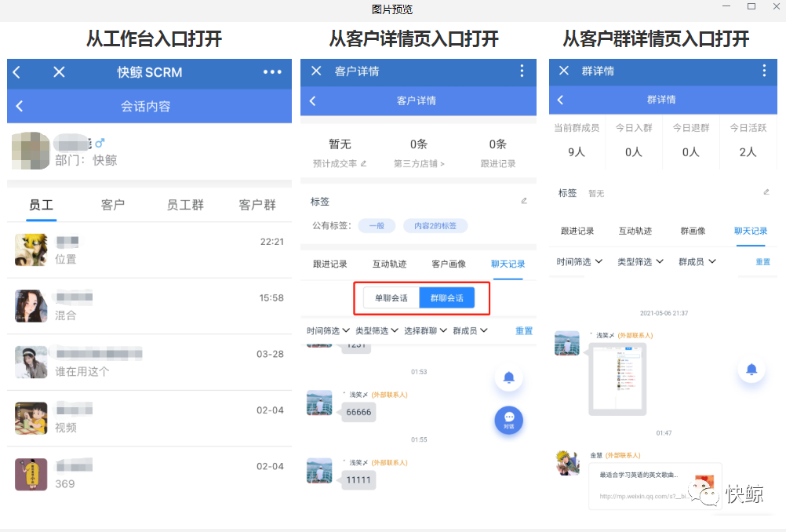Click employee profile avatar beside 部门
The width and height of the screenshot is (786, 532).
coord(31,151)
